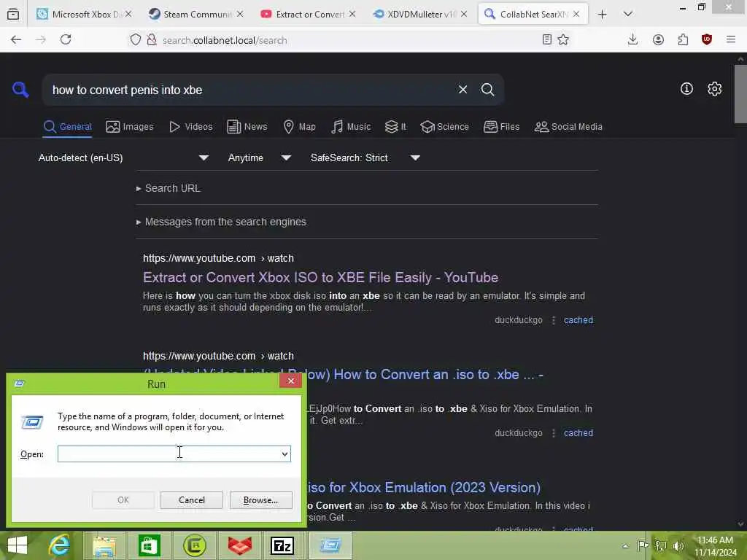Open the extensions puzzle icon
Viewport: 747px width, 560px height.
pos(683,39)
